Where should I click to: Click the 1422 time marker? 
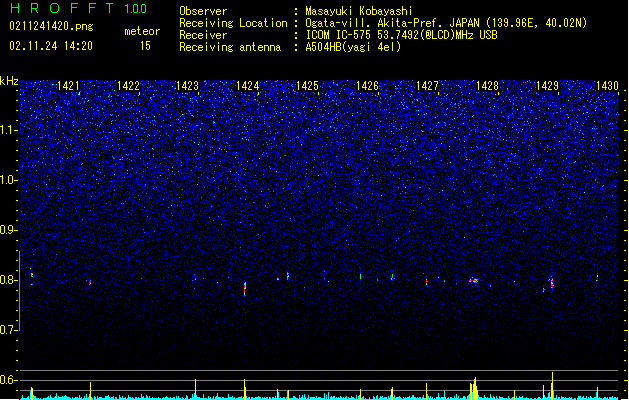click(128, 86)
